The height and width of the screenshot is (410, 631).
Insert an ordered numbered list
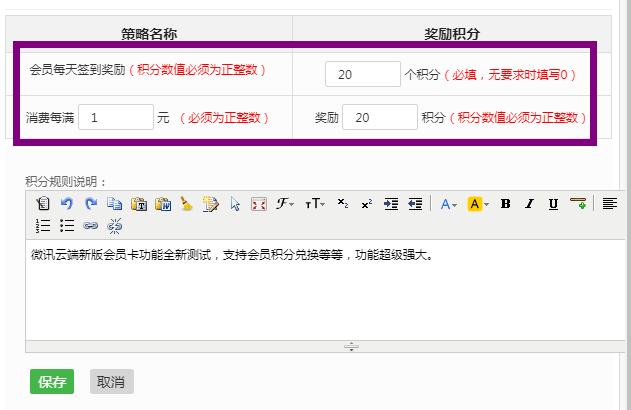click(43, 225)
